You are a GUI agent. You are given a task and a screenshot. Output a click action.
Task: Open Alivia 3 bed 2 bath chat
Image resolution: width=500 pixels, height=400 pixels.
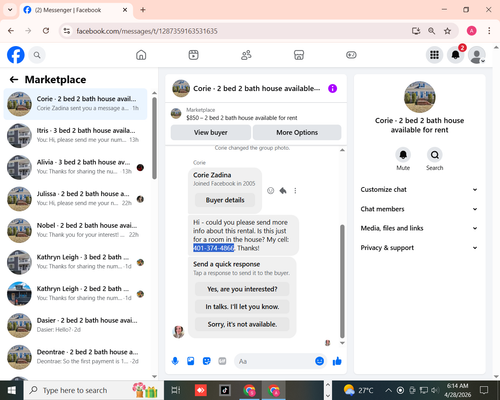click(75, 167)
